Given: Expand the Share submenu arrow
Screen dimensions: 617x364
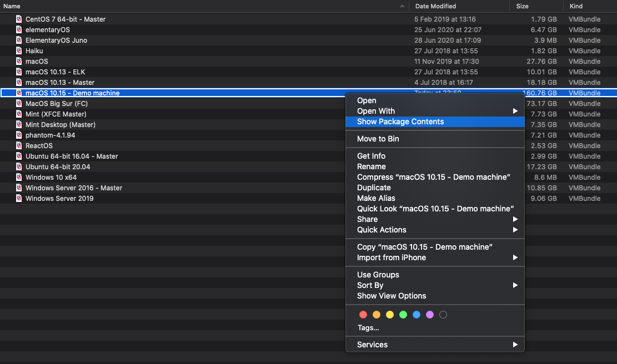Looking at the screenshot, I should pyautogui.click(x=515, y=219).
